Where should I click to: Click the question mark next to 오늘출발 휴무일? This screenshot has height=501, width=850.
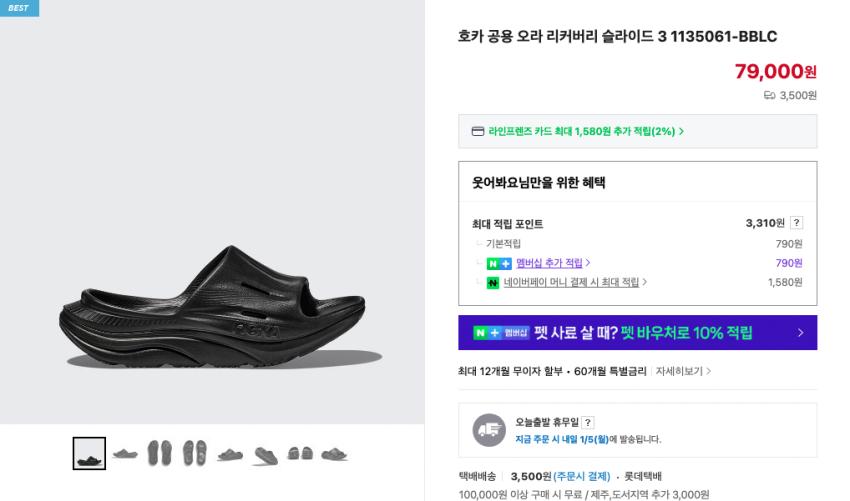588,422
